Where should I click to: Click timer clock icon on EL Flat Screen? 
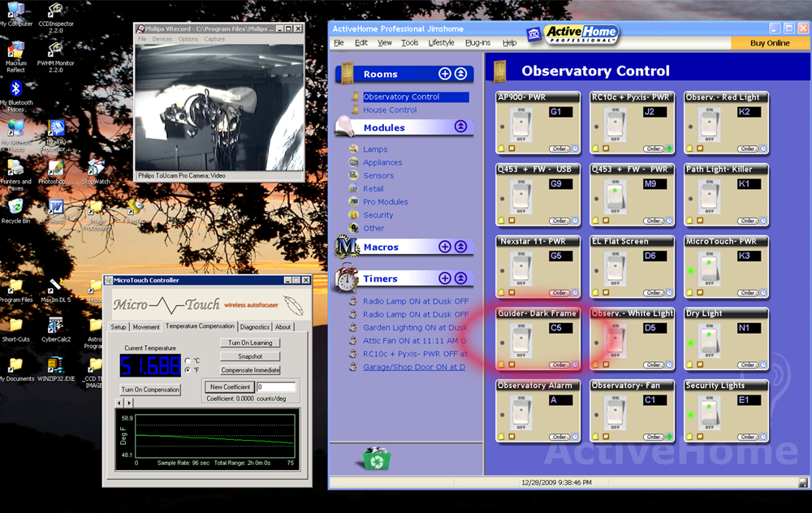(x=669, y=293)
